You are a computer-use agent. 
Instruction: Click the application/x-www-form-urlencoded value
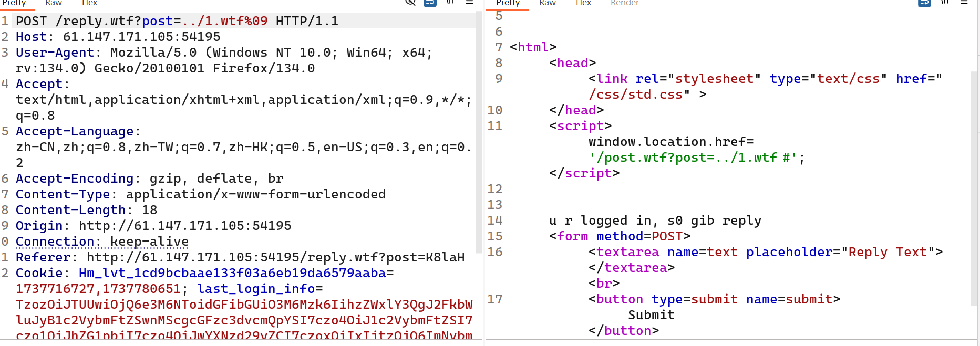256,194
